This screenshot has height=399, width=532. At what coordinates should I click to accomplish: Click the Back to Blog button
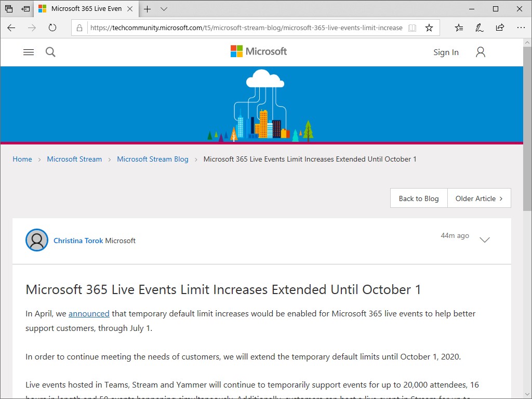pyautogui.click(x=418, y=198)
